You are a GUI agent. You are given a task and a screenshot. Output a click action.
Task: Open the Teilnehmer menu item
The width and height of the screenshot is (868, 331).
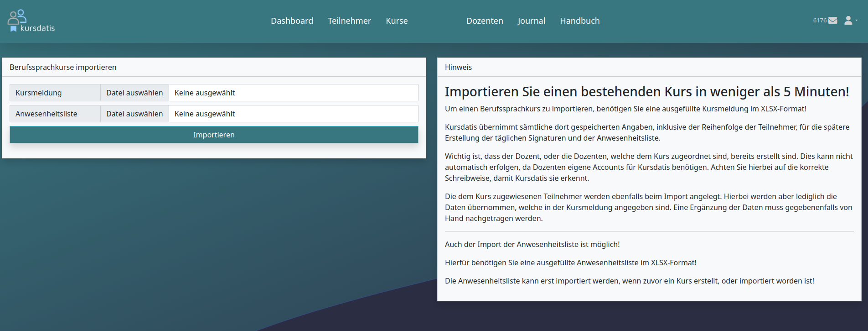click(x=349, y=21)
